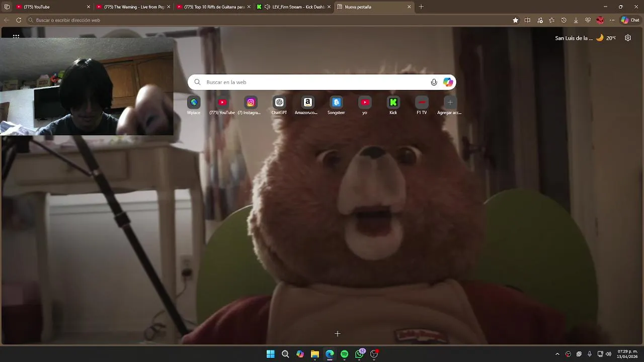644x362 pixels.
Task: Open Copilot from the taskbar
Action: 300,354
